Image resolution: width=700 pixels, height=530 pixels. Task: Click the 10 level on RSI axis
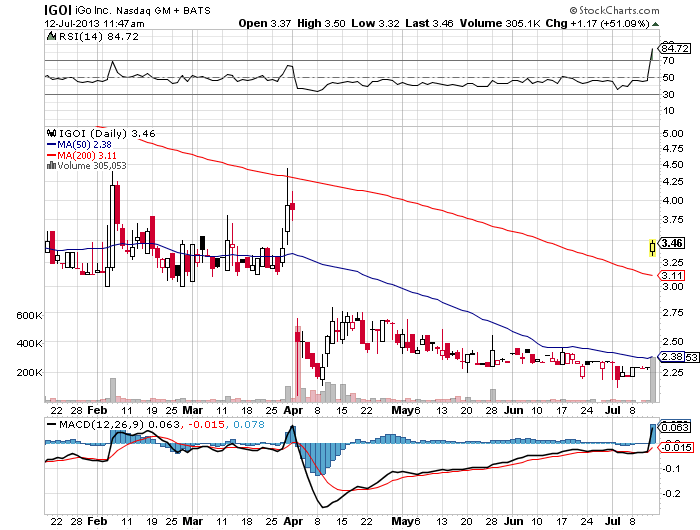668,111
